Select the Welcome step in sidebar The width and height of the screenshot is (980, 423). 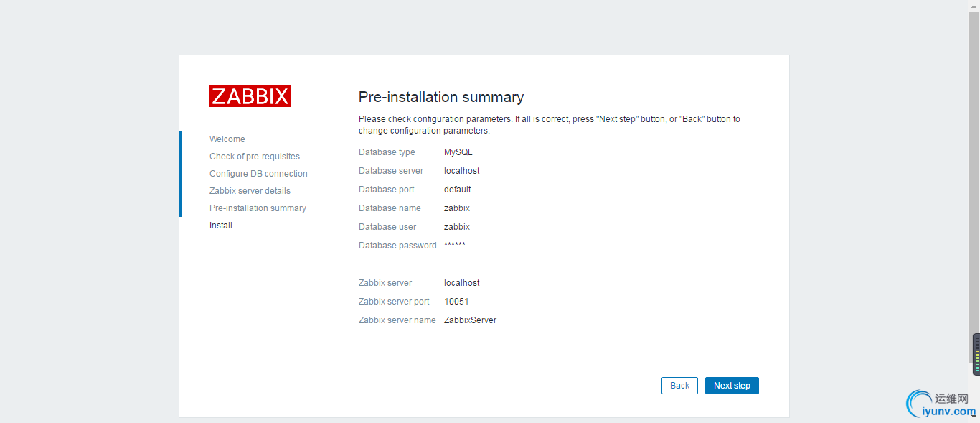point(227,139)
